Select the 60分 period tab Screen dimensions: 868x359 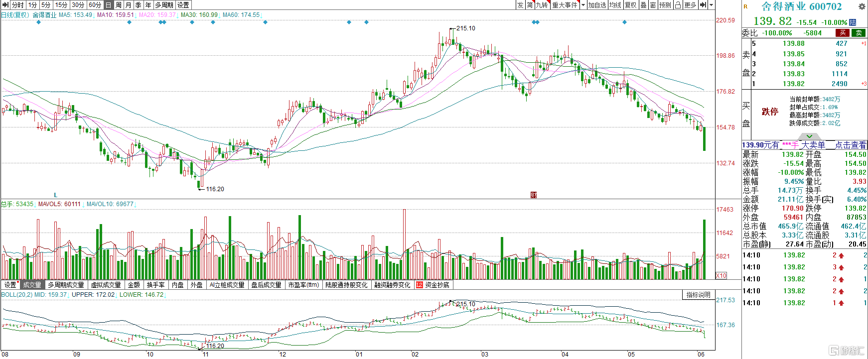(95, 5)
